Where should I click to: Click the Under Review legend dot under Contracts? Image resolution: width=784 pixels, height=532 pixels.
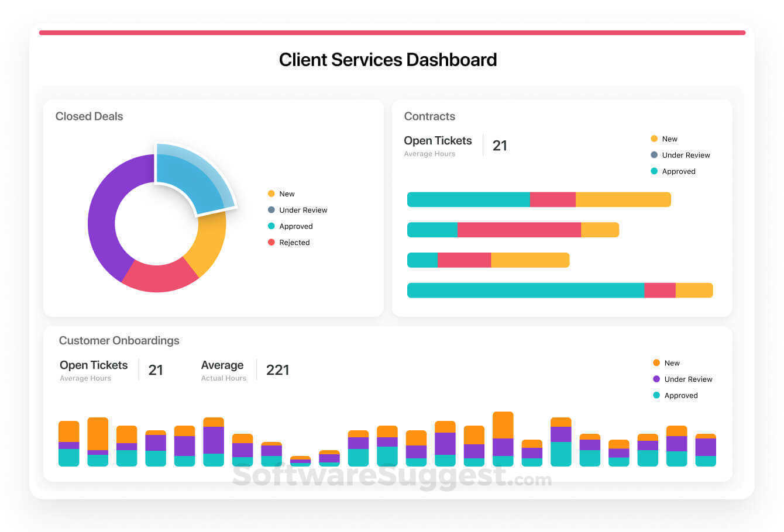tap(655, 155)
